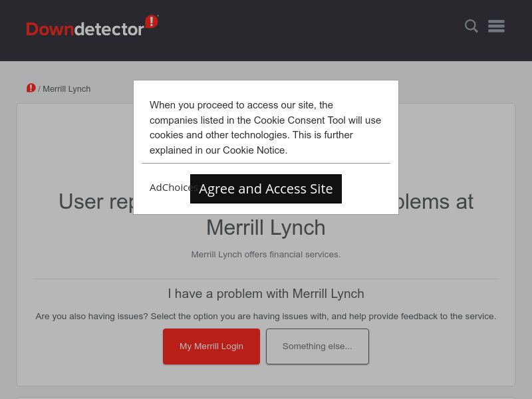
Task: Choose the Something else... option
Action: point(317,346)
